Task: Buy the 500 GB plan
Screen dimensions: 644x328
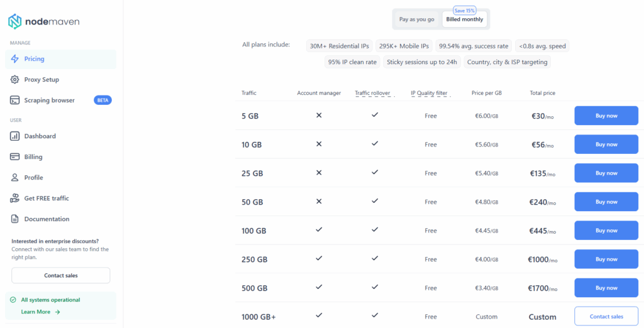Action: [x=606, y=288]
